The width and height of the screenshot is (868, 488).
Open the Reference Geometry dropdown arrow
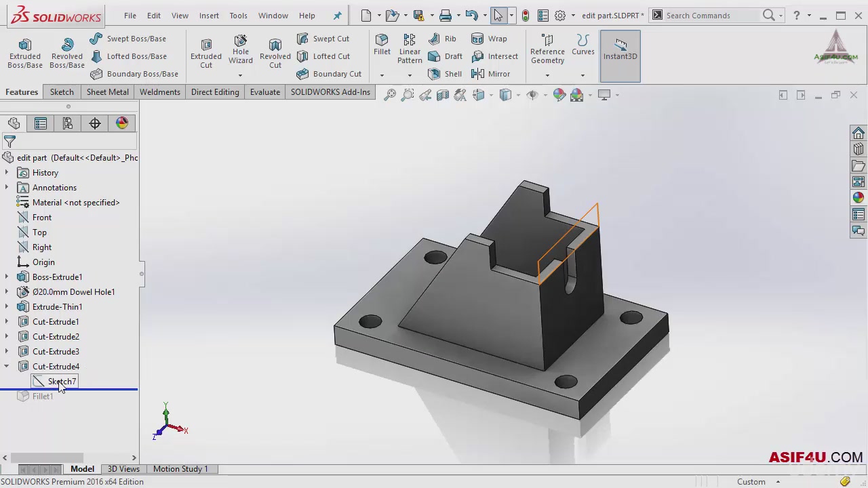547,75
